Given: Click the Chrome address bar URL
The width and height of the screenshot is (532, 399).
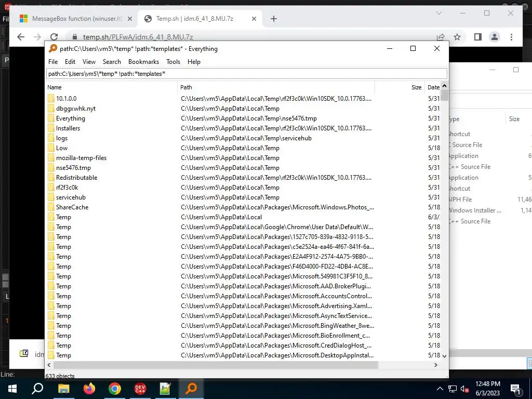Looking at the screenshot, I should [138, 37].
